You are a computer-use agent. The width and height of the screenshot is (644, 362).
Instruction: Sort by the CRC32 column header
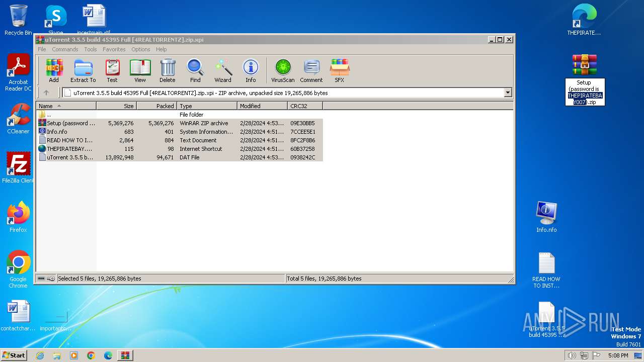pos(305,106)
